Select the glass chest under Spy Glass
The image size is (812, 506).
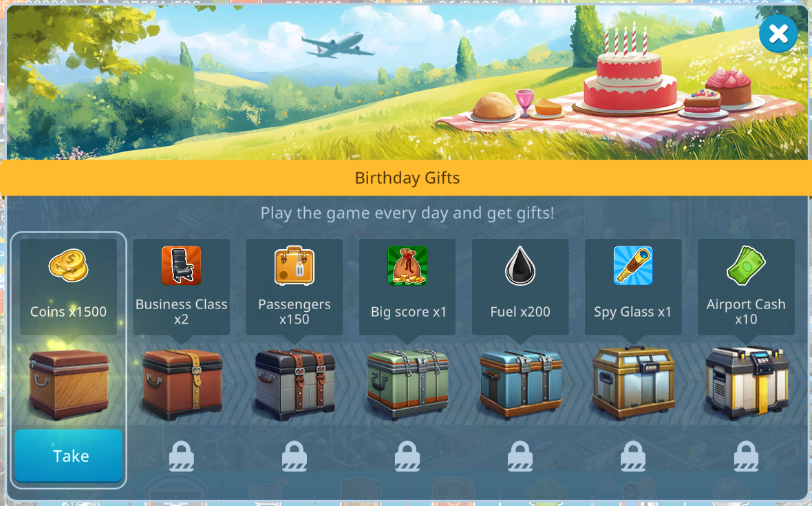633,383
